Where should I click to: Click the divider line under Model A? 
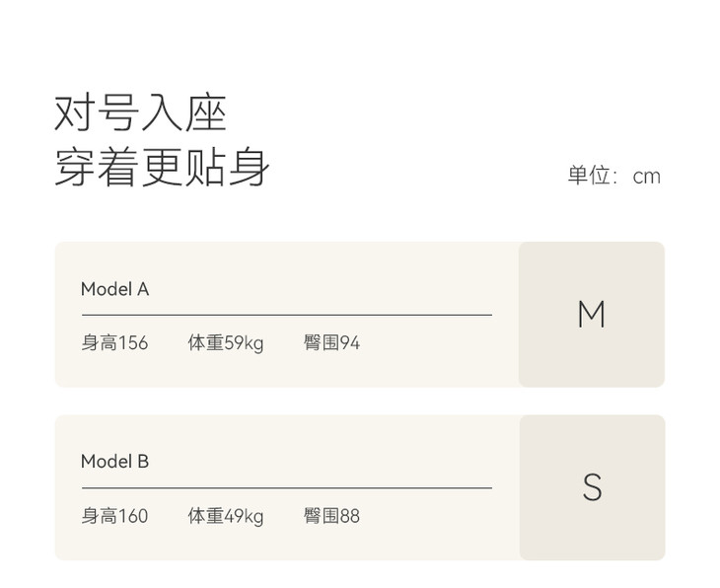tap(286, 315)
